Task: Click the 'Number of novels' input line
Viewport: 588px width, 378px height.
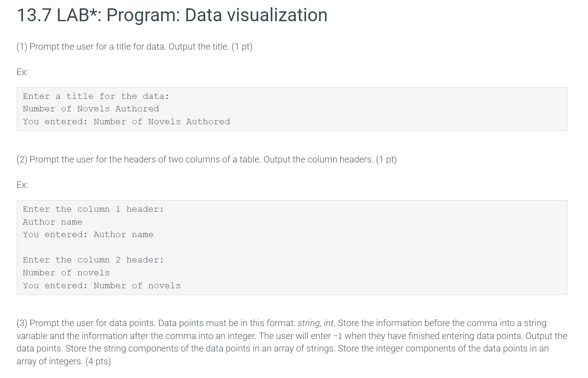Action: coord(66,273)
